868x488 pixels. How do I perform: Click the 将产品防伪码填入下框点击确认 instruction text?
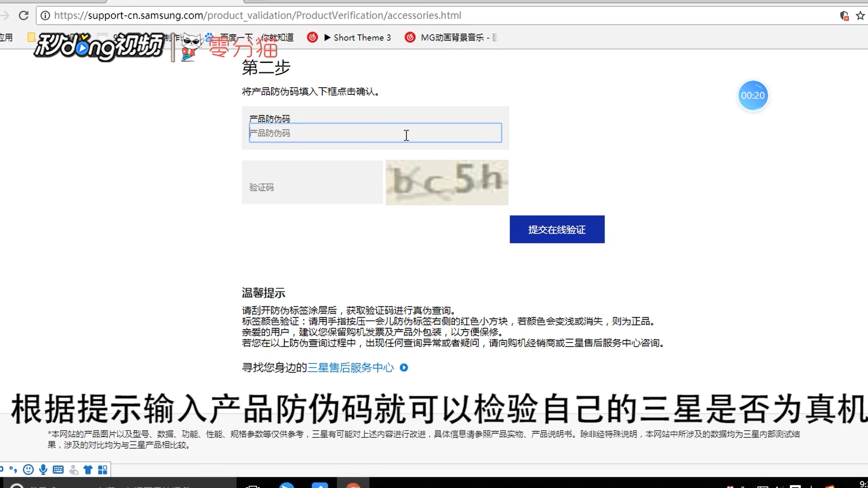311,92
